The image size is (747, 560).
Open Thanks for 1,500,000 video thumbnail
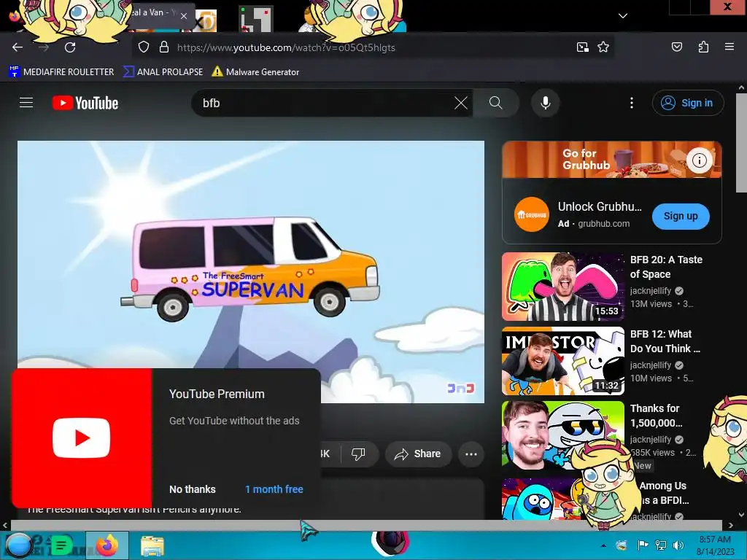[x=562, y=435]
